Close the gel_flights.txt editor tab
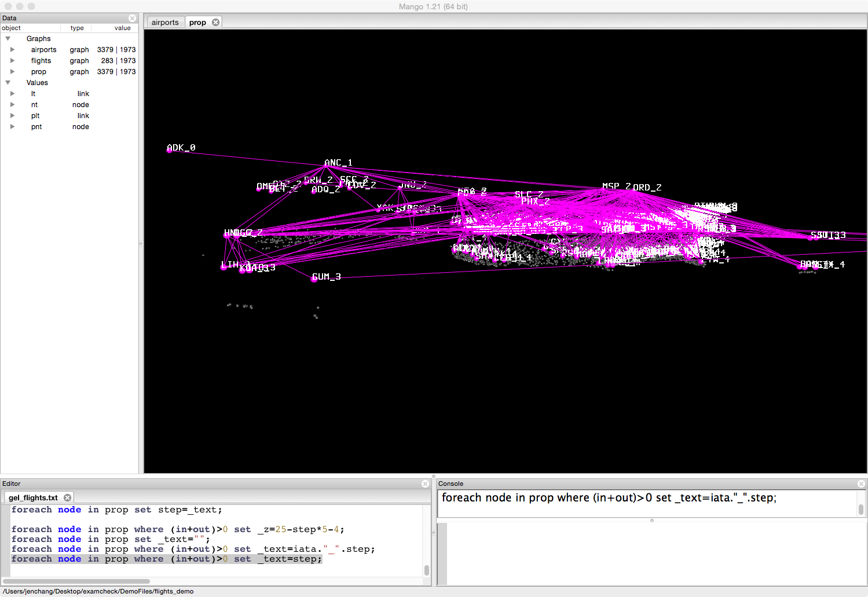The height and width of the screenshot is (597, 868). click(x=68, y=497)
